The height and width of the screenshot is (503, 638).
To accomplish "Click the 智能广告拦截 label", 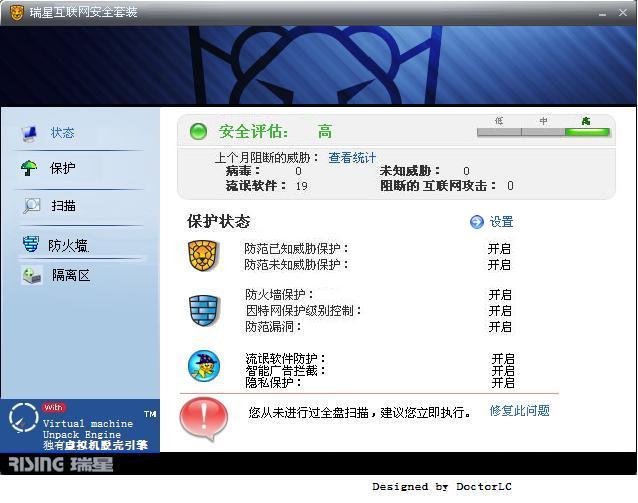I will coord(285,370).
